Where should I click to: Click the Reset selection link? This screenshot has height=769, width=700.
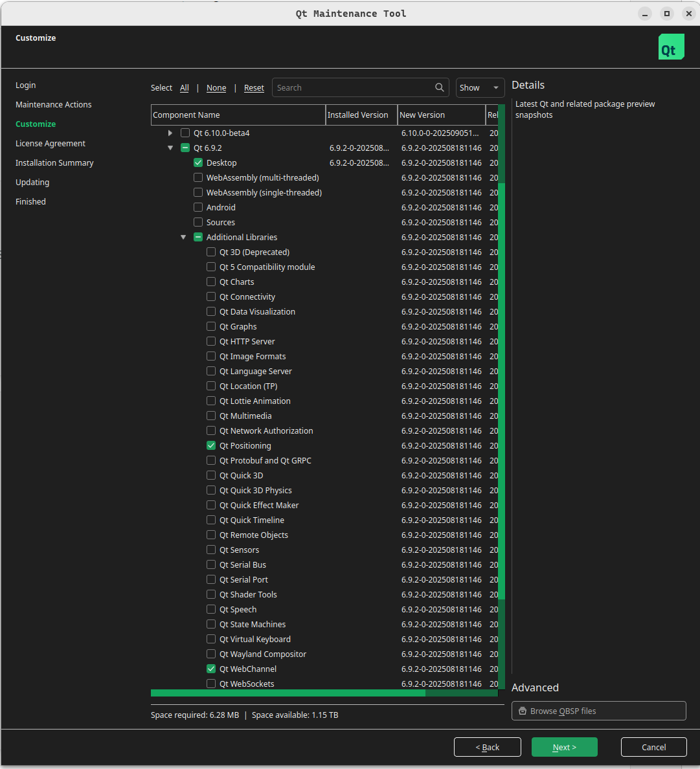pos(254,88)
